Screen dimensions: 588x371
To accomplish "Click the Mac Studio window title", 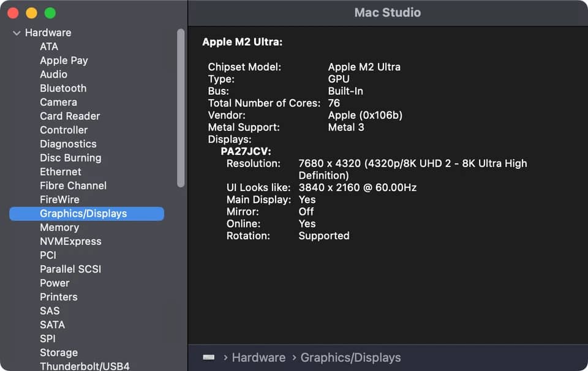I will tap(388, 13).
